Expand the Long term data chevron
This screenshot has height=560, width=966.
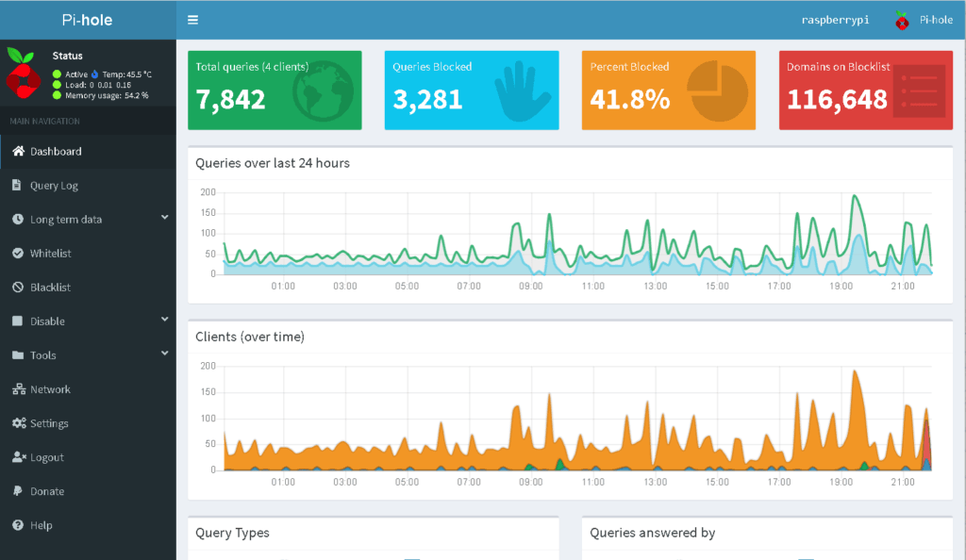tap(164, 217)
